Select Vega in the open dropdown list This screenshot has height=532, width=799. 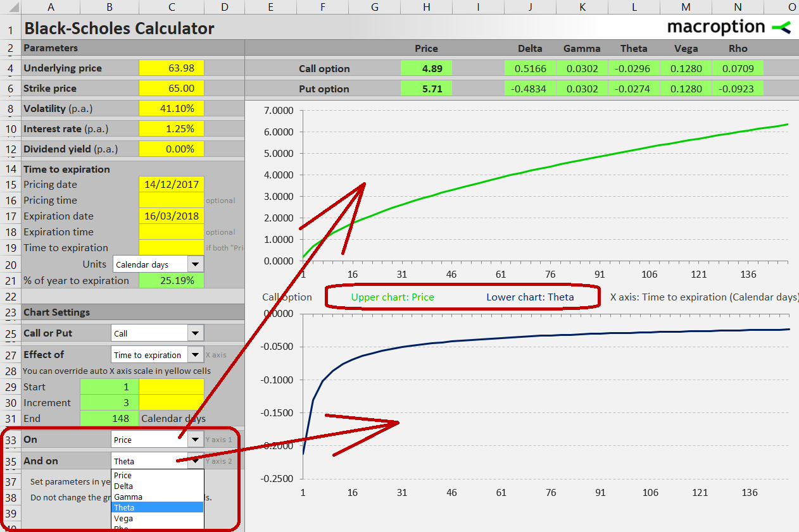click(x=158, y=518)
